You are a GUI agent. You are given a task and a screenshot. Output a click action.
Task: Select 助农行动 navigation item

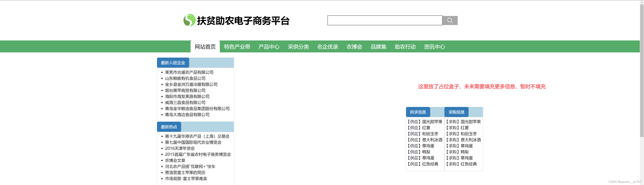tap(405, 47)
